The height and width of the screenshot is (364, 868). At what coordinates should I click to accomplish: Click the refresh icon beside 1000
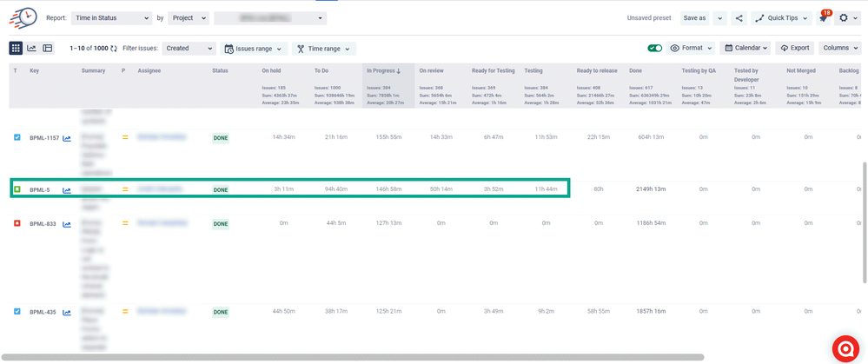click(114, 49)
